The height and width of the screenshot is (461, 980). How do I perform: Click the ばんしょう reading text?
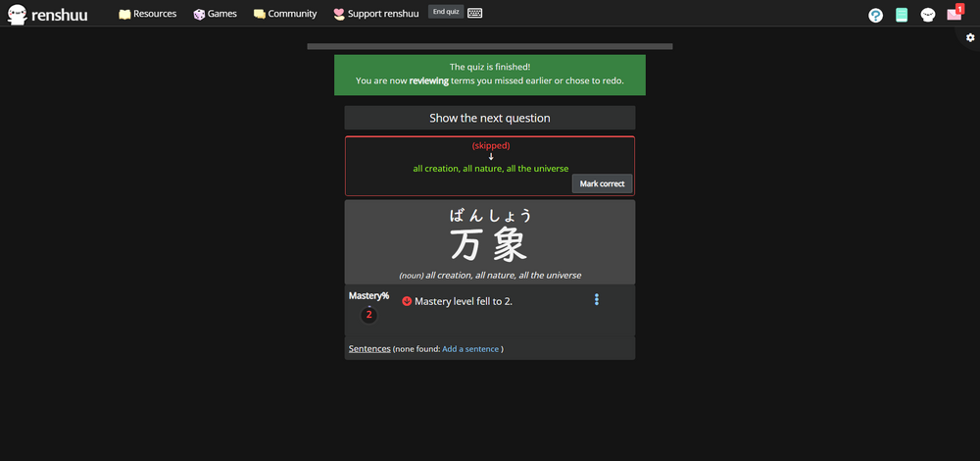point(489,215)
